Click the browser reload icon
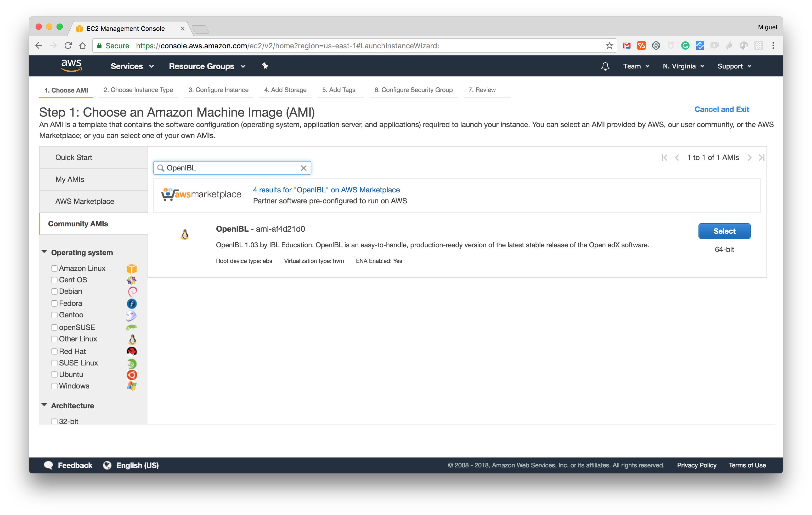 [x=68, y=46]
